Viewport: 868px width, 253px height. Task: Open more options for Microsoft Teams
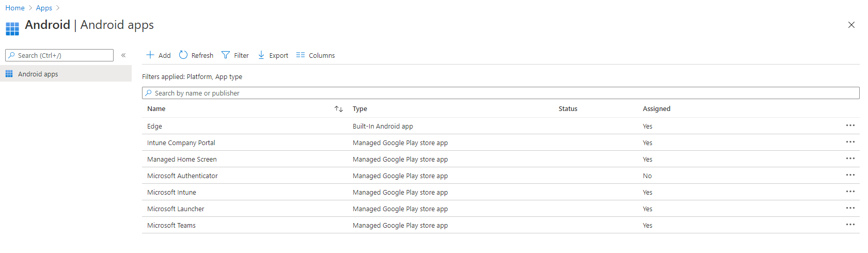(x=850, y=225)
